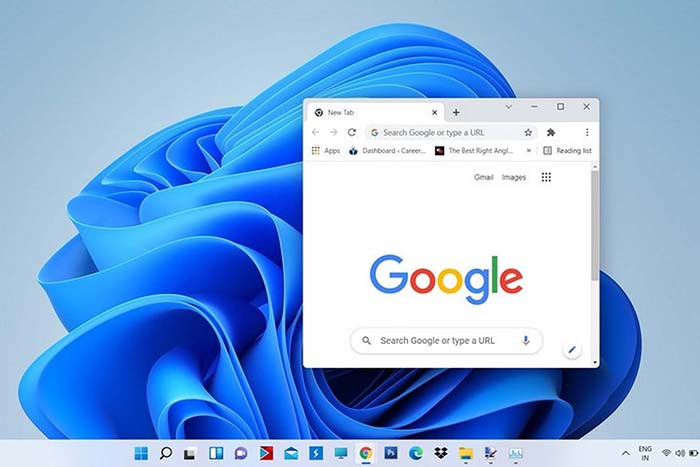700x467 pixels.
Task: Focus the address bar URL field
Action: click(x=451, y=132)
